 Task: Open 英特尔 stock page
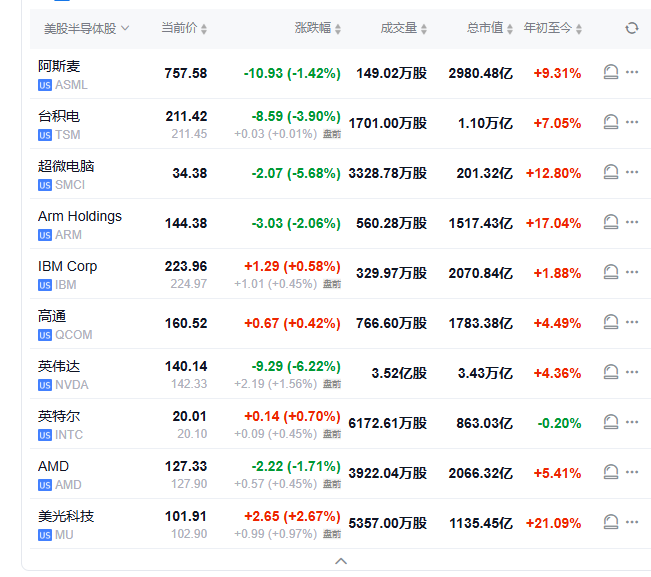pos(59,416)
